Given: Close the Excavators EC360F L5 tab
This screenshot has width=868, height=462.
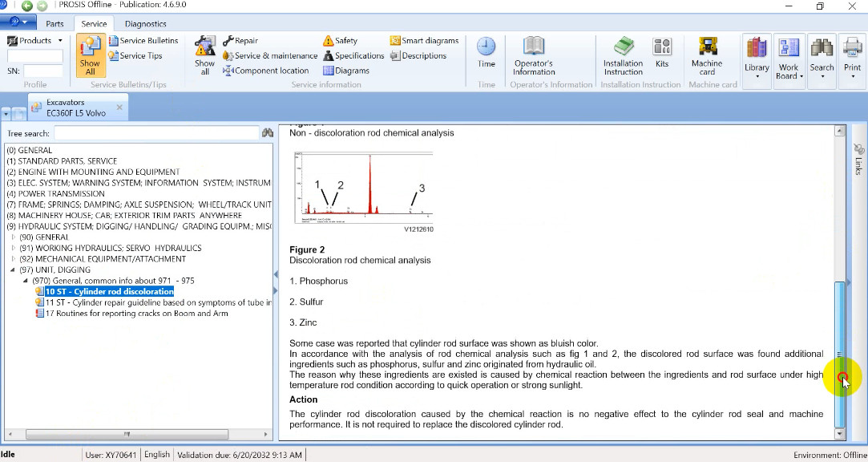Looking at the screenshot, I should pyautogui.click(x=119, y=107).
